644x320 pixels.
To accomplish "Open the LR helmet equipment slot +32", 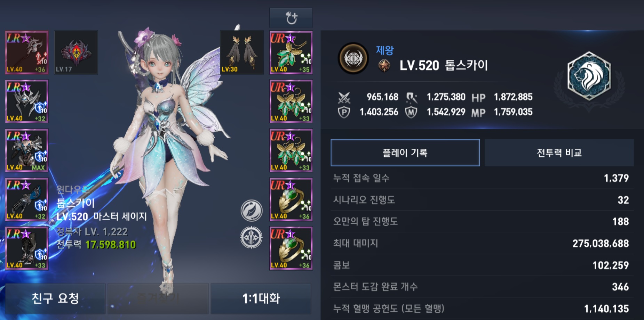I will [x=27, y=101].
